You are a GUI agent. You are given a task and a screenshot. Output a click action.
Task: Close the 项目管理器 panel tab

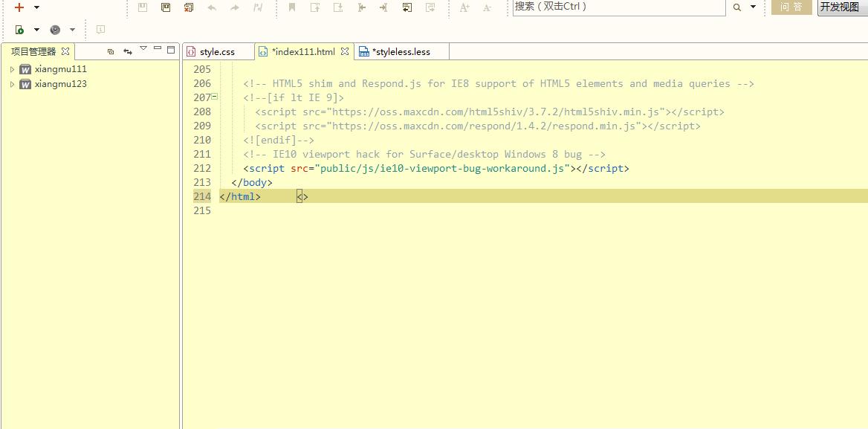click(65, 51)
